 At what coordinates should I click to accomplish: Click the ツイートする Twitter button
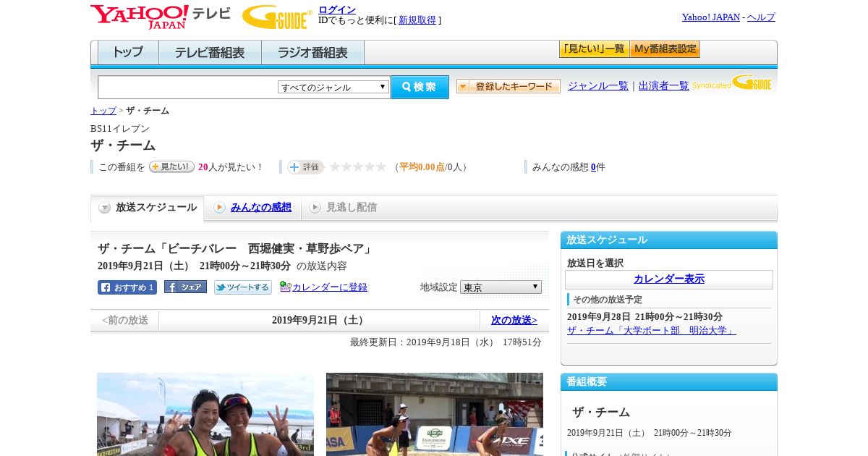(243, 287)
